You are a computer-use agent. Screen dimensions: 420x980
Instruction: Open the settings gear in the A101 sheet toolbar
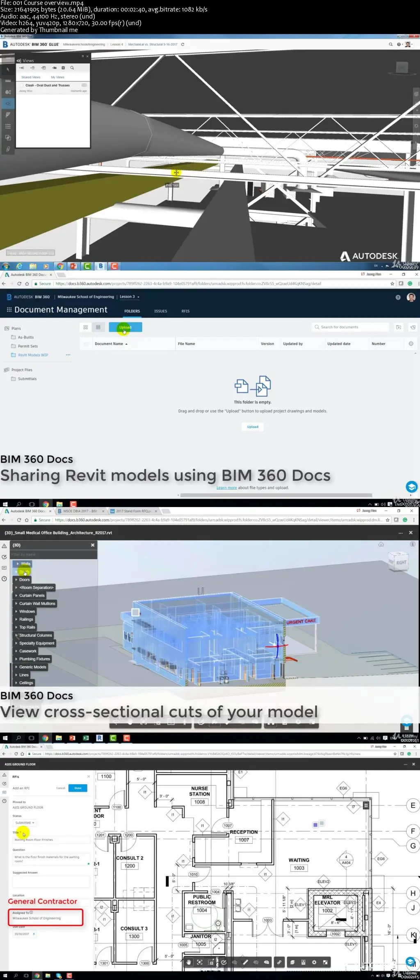pos(314,962)
